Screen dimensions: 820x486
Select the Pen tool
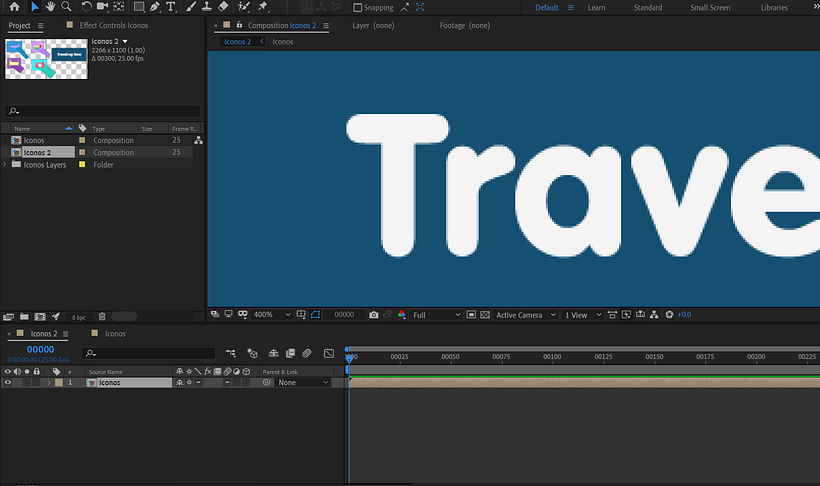(x=155, y=7)
